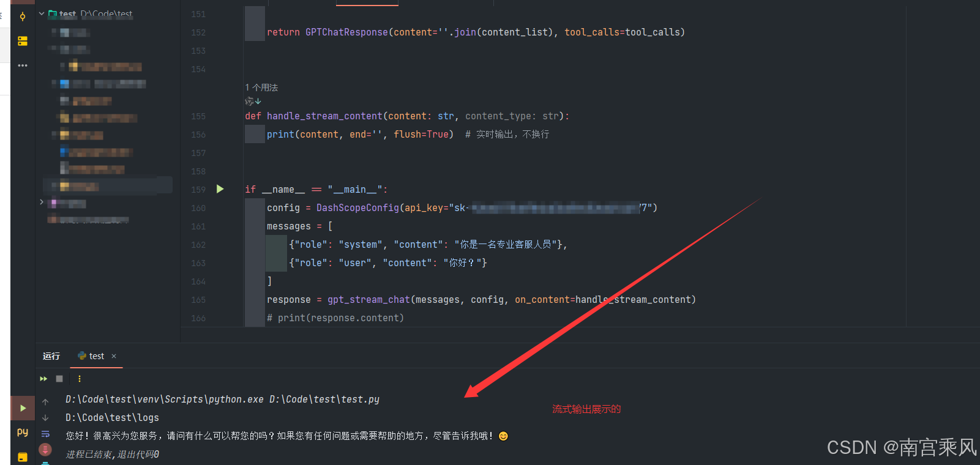Click the Run tool window sidebar icon

point(23,408)
